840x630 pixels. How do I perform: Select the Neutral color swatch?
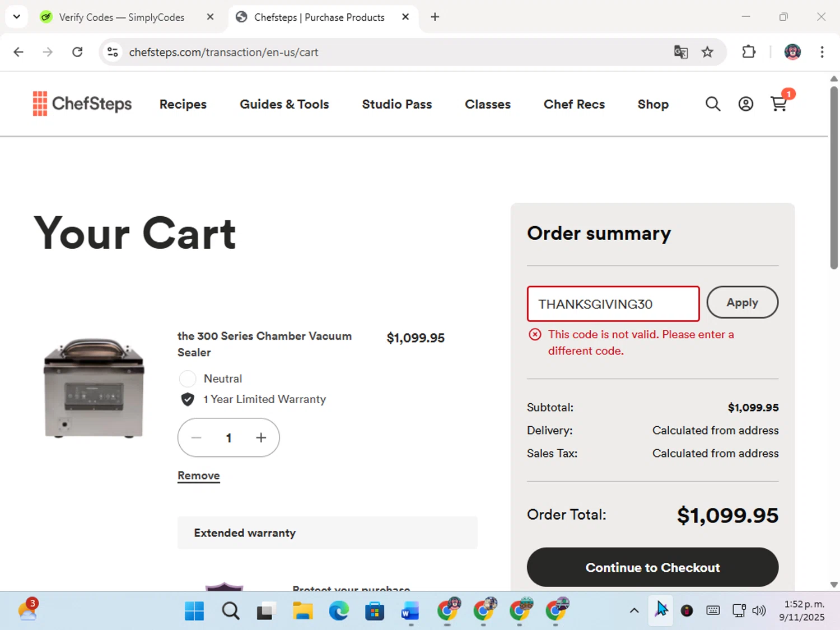(x=188, y=379)
